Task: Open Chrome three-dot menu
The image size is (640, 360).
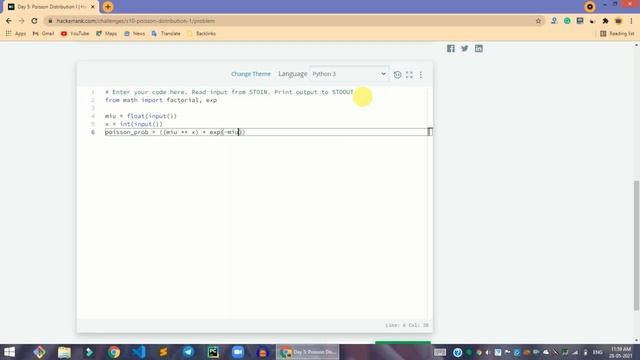Action: coord(631,21)
